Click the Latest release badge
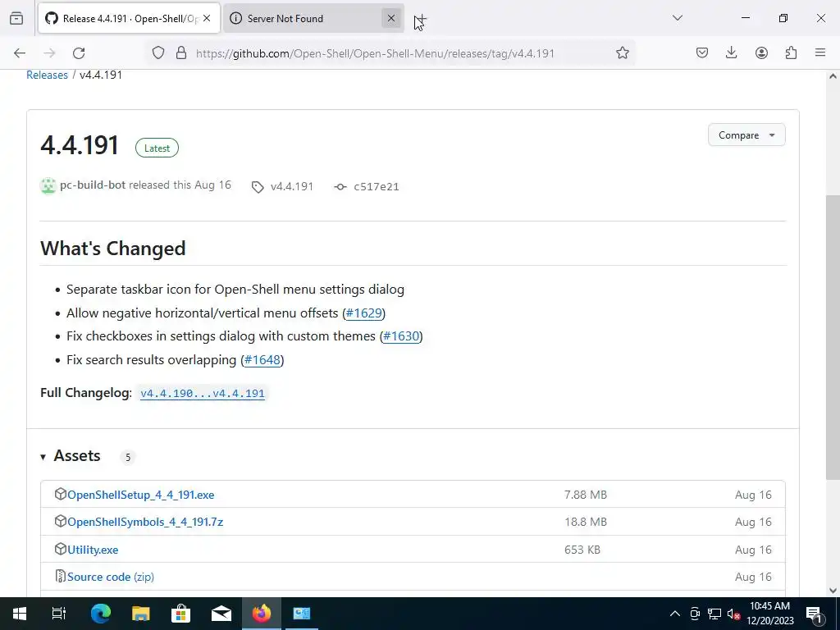Viewport: 840px width, 630px height. 157,148
